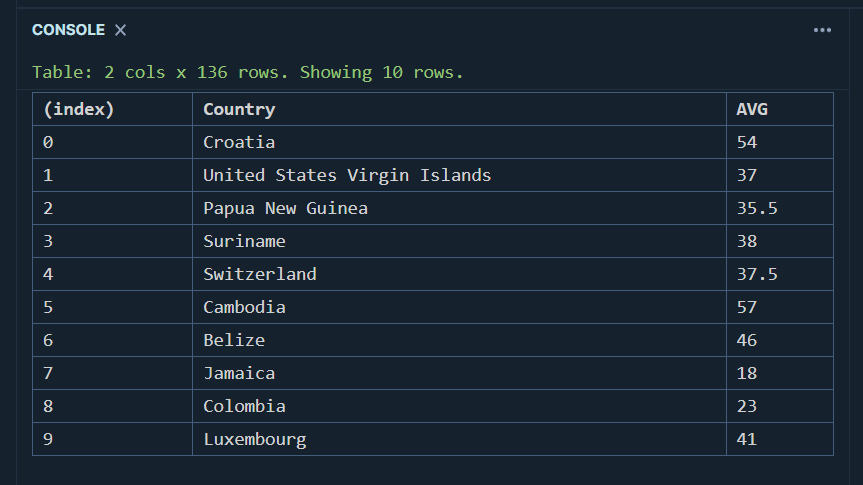Select the Suriname country cell
Viewport: 863px width, 485px height.
pyautogui.click(x=244, y=241)
